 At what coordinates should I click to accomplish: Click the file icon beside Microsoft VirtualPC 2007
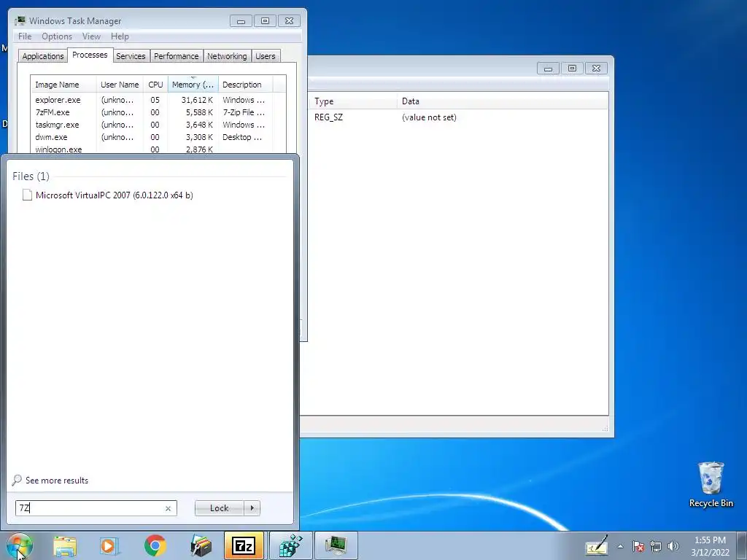coord(27,195)
